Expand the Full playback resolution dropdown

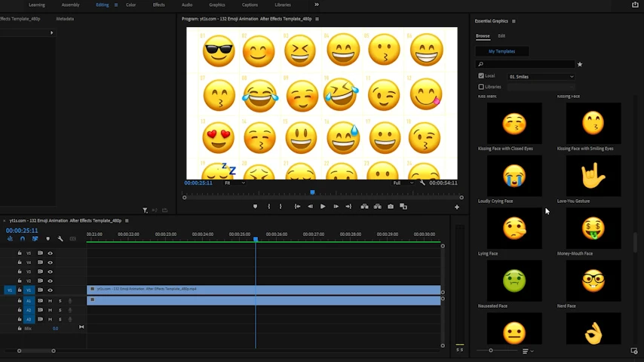pyautogui.click(x=402, y=183)
